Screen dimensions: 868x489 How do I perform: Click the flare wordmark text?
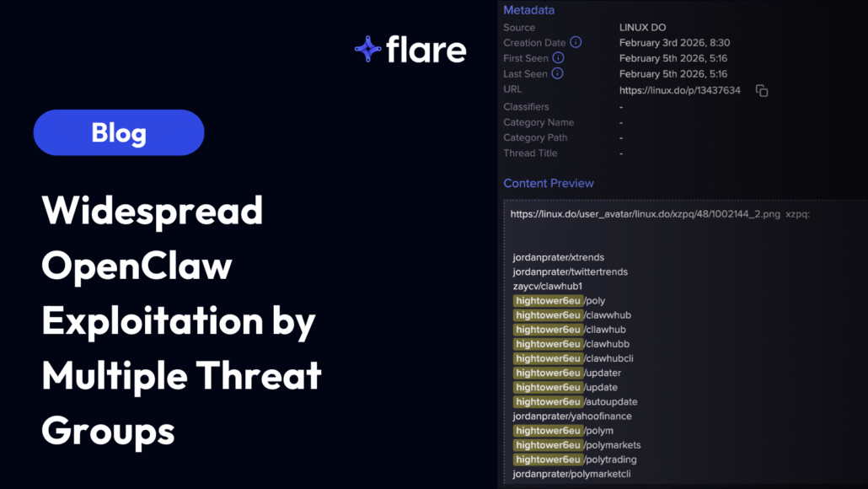426,49
